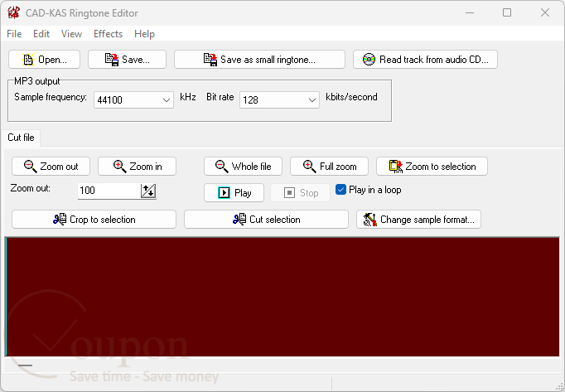Click the Zoom out value stepper arrows
Screen dimensions: 565x392
[148, 191]
